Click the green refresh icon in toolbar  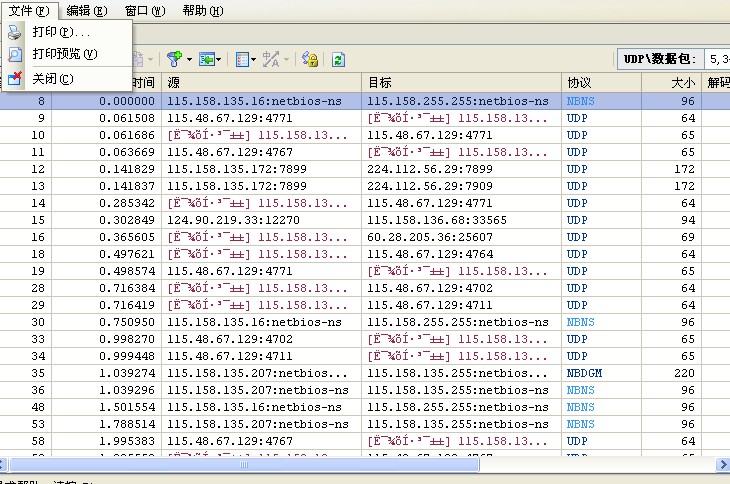pos(338,60)
